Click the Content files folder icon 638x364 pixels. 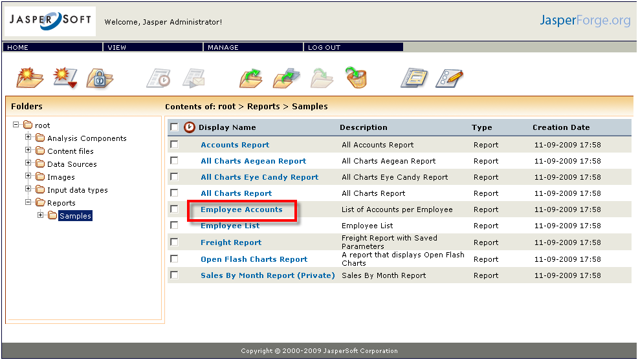pyautogui.click(x=40, y=151)
